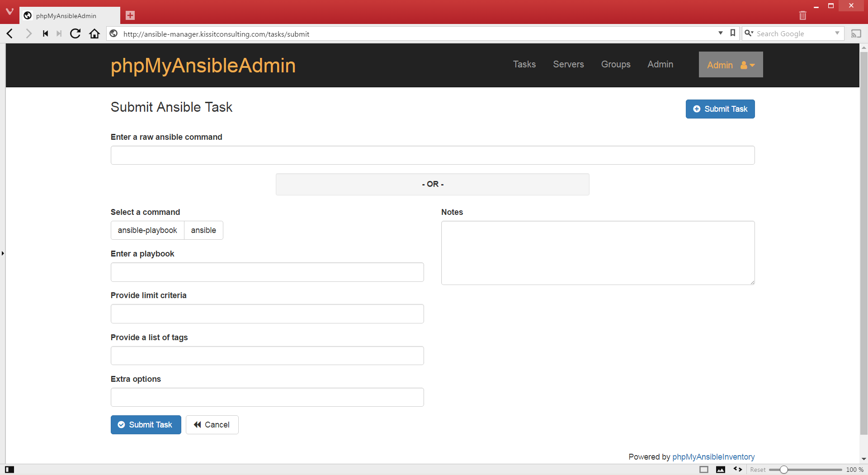Click the Vivaldi menu icon
Viewport: 868px width, 475px height.
(x=9, y=11)
